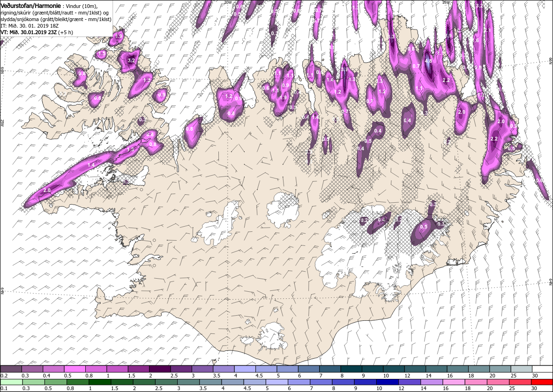
Task: Click the light pink 16 swatch in lower legend
Action: pyautogui.click(x=453, y=382)
